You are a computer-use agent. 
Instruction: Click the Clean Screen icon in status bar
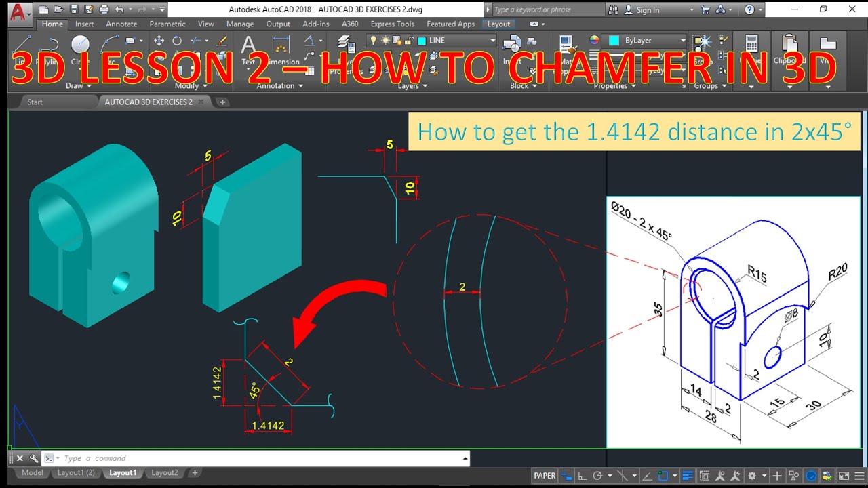(x=844, y=476)
